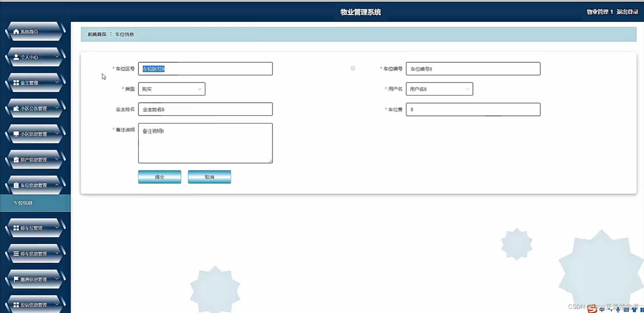Select the 车位信息 submenu item

(x=35, y=203)
